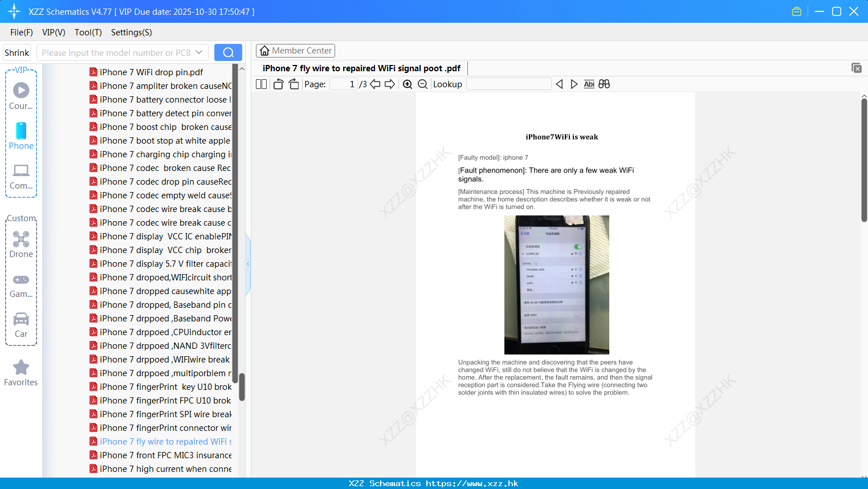
Task: Open iPhone 7 WiFi drop pin.pdf
Action: pos(152,72)
